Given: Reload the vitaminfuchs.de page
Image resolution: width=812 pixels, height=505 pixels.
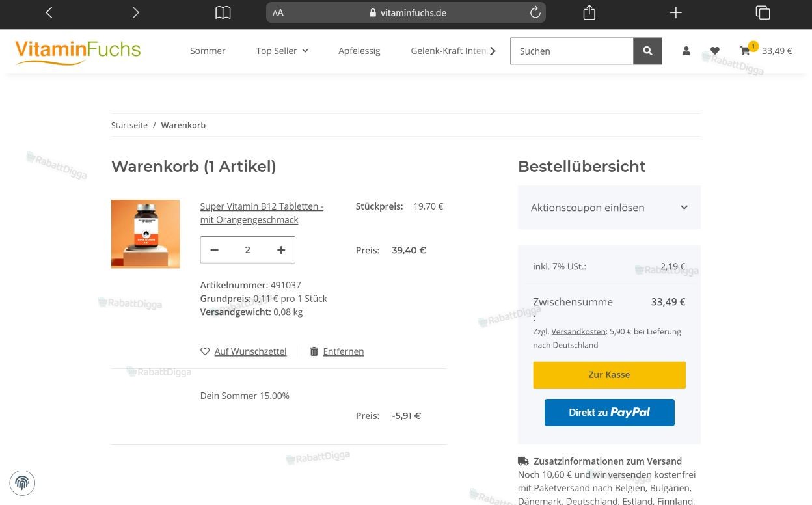Looking at the screenshot, I should coord(535,12).
